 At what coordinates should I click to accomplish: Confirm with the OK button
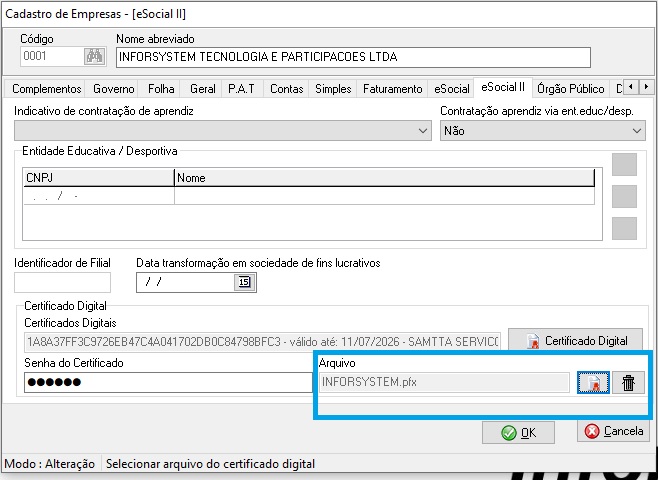(x=518, y=432)
